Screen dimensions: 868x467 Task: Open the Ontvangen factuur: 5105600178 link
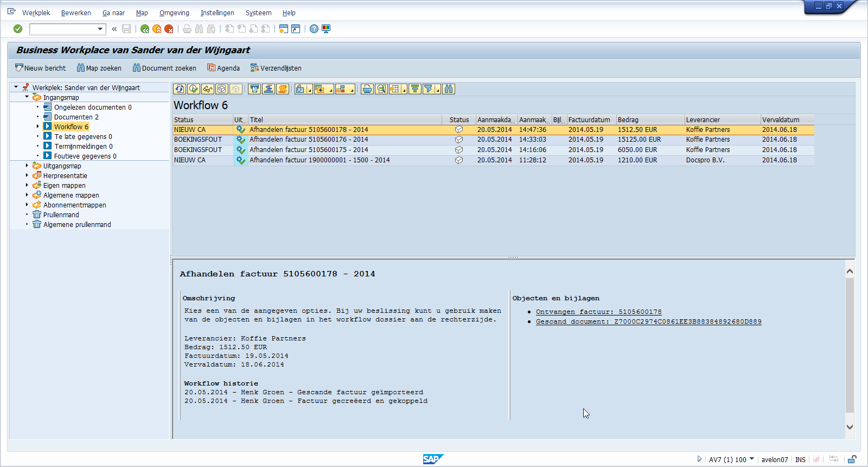click(x=598, y=312)
